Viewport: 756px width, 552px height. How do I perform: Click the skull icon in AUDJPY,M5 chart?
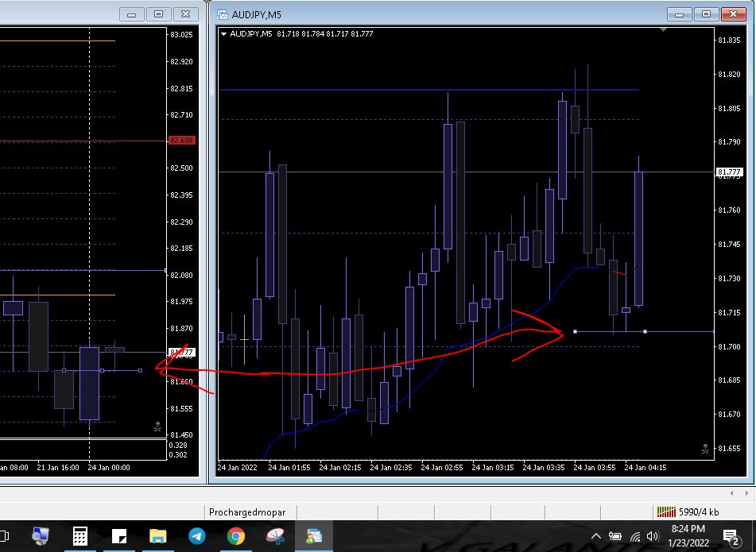point(704,450)
